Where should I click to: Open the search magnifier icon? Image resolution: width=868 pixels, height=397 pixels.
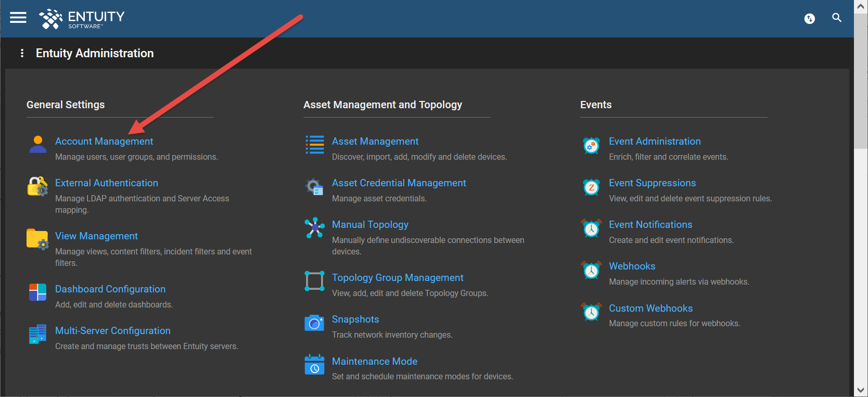click(837, 18)
